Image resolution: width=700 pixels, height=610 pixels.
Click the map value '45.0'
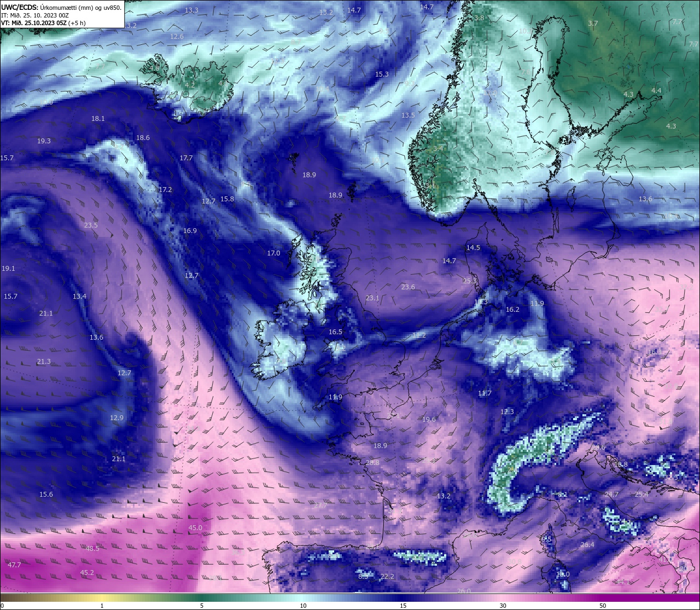(195, 528)
